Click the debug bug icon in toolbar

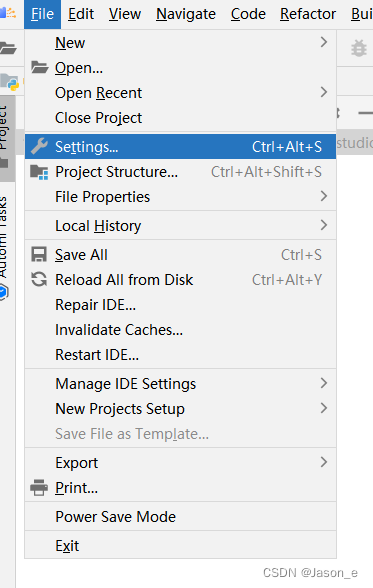pos(358,48)
